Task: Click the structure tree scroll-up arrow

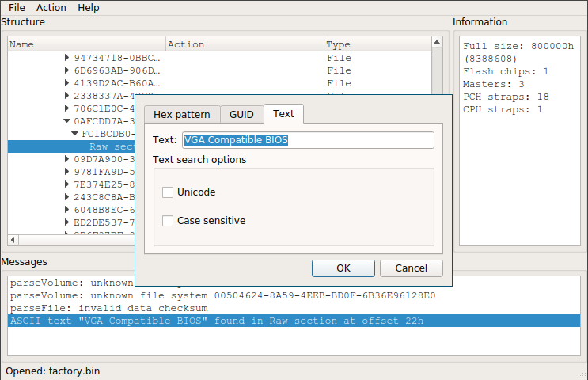Action: tap(437, 42)
